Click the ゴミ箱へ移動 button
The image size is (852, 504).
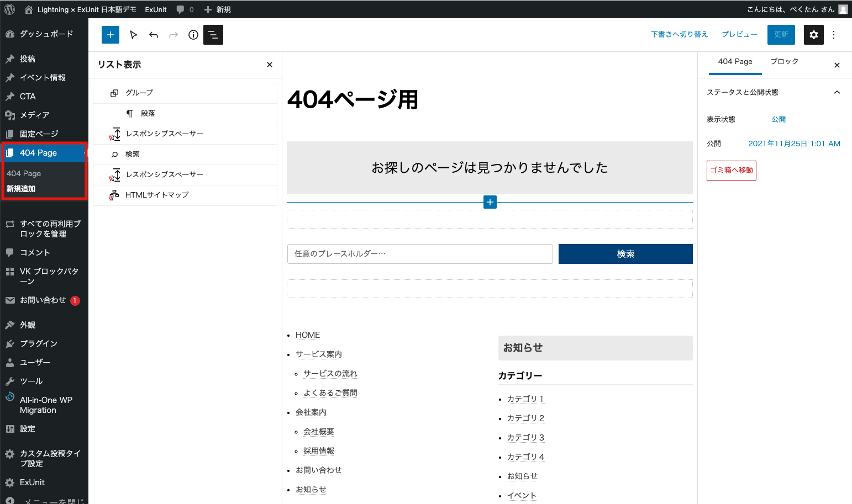click(731, 170)
